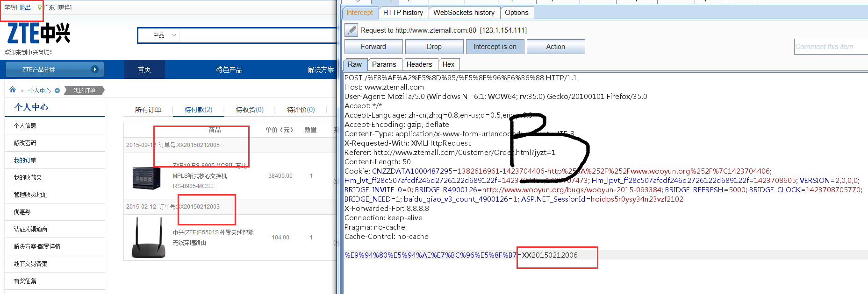Select the Params view tab

click(x=384, y=64)
